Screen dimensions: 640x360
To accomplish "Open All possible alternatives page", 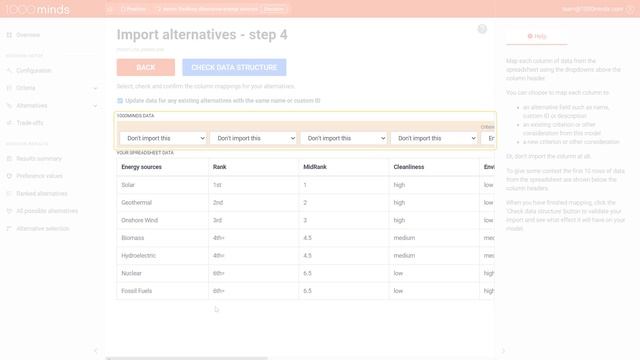I will tap(47, 211).
